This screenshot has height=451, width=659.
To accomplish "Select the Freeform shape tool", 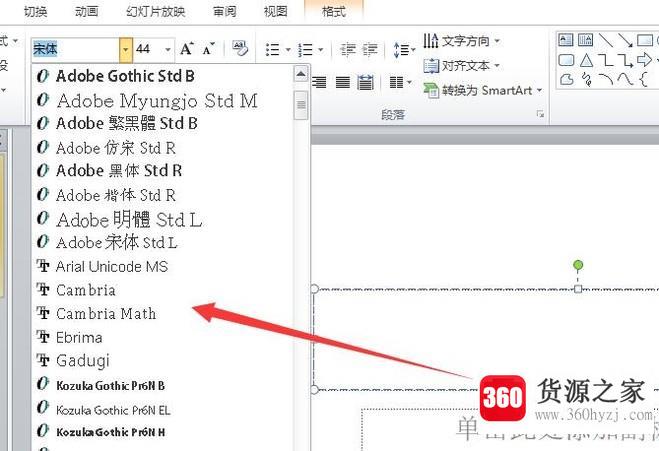I will (x=566, y=79).
